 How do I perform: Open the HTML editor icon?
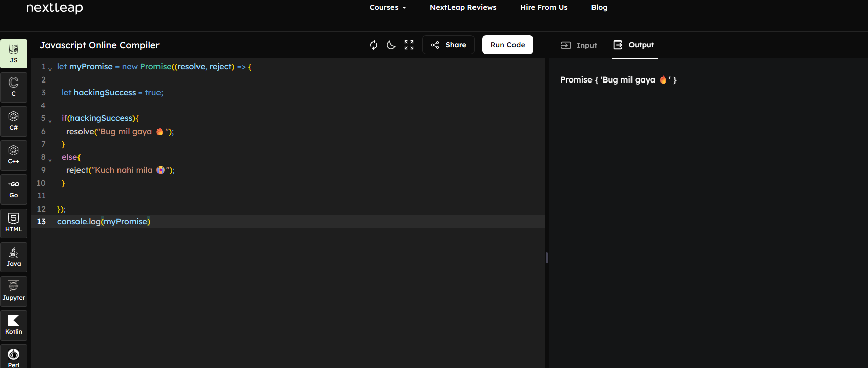[14, 222]
